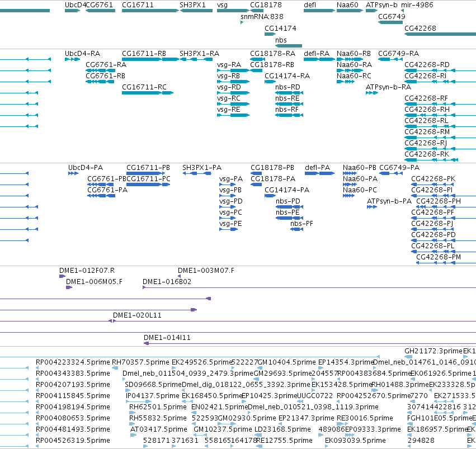Viewport: 476px width, 449px height.
Task: Click protein vsg-PD label
Action: [x=230, y=201]
